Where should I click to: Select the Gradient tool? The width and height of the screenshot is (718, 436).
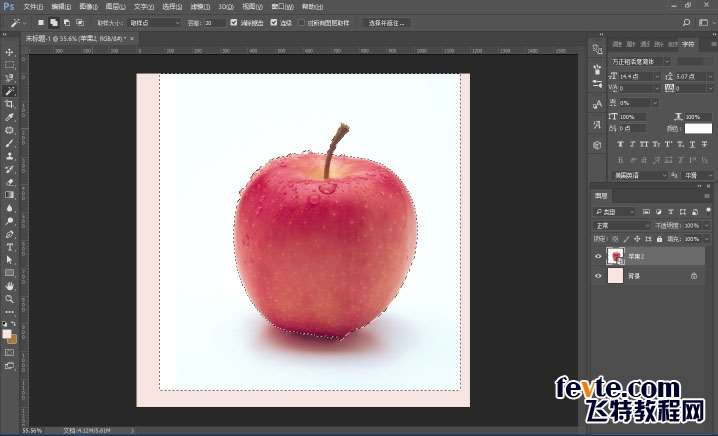(x=9, y=195)
